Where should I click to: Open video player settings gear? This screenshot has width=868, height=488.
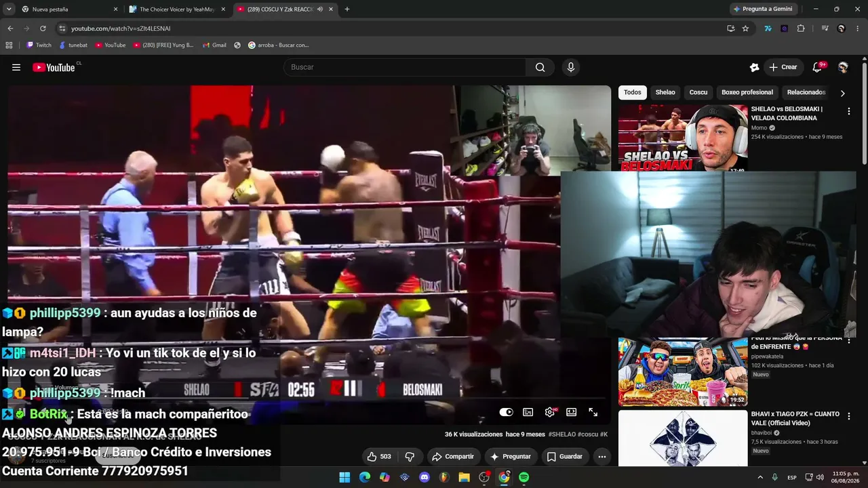point(550,412)
